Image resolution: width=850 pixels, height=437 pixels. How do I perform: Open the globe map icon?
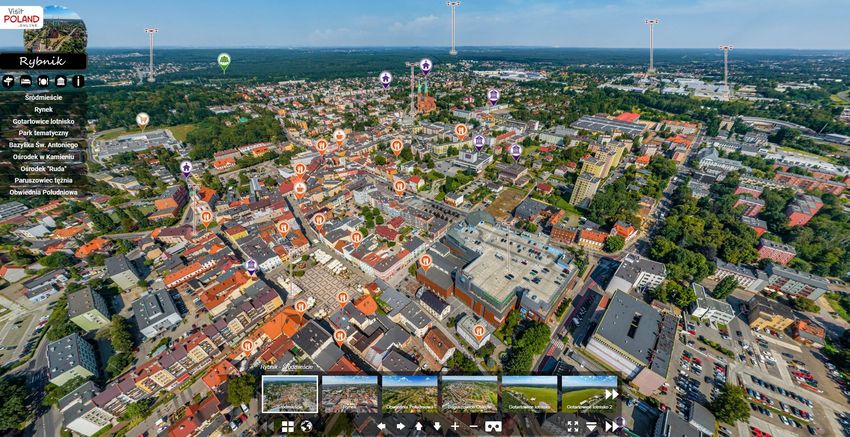click(x=306, y=427)
